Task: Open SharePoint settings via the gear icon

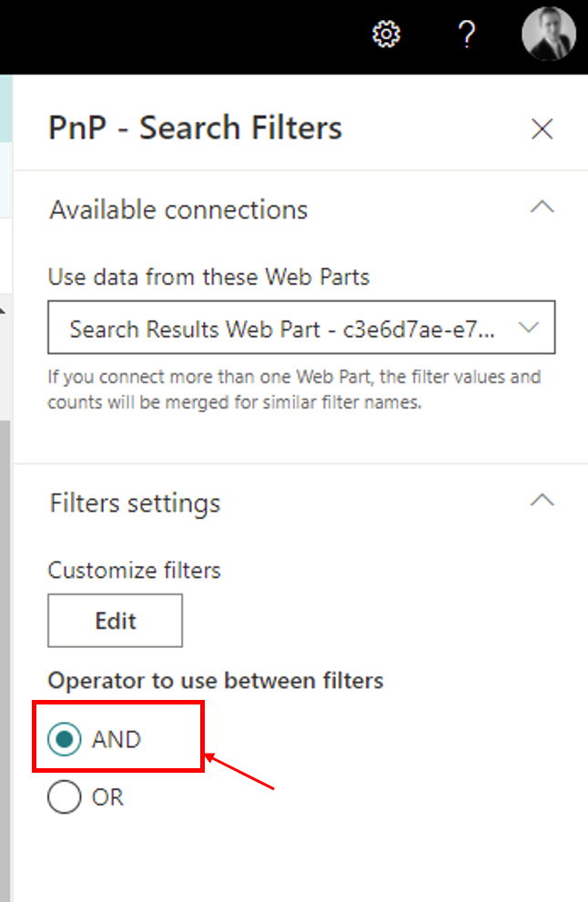Action: [385, 34]
